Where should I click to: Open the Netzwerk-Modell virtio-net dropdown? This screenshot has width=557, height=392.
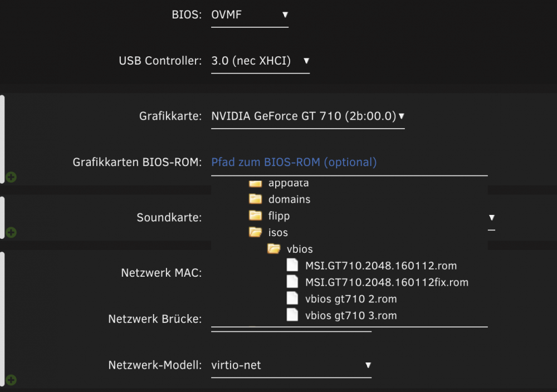pyautogui.click(x=291, y=365)
